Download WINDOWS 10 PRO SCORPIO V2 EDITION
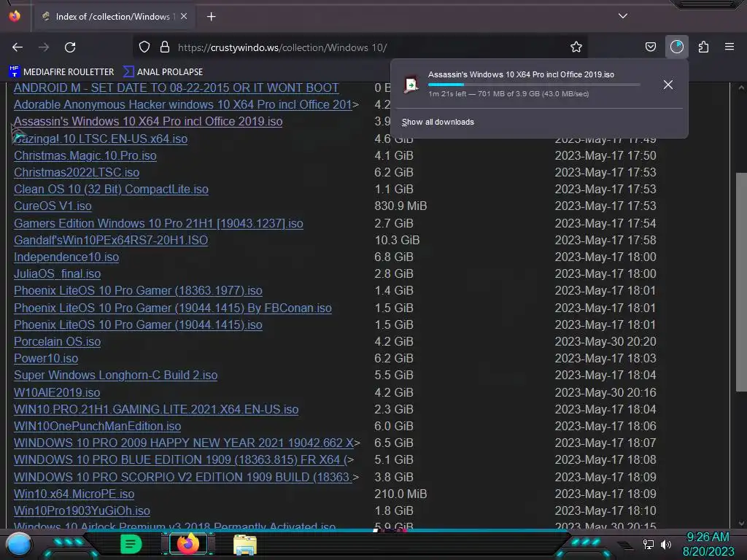 pos(183,477)
